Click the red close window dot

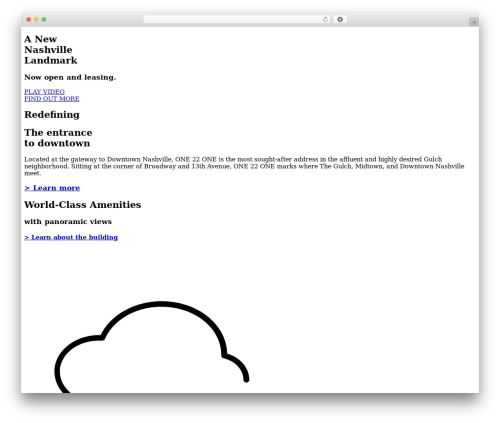(x=29, y=19)
